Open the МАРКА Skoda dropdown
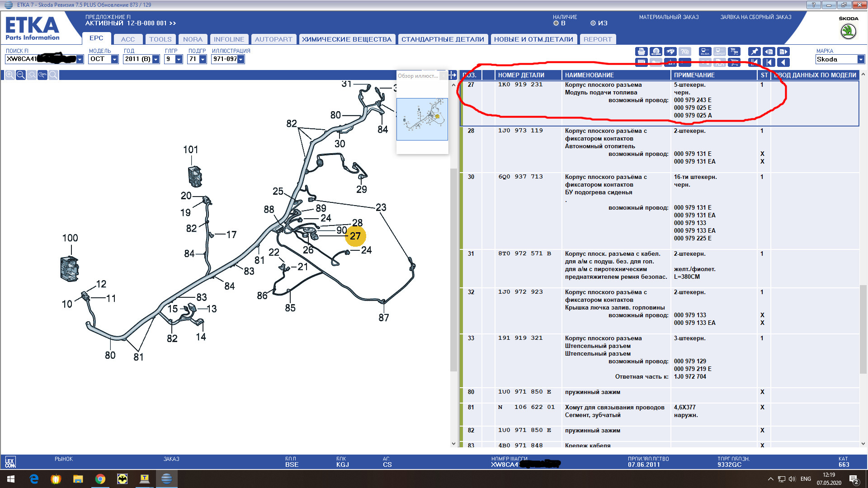 coord(860,59)
